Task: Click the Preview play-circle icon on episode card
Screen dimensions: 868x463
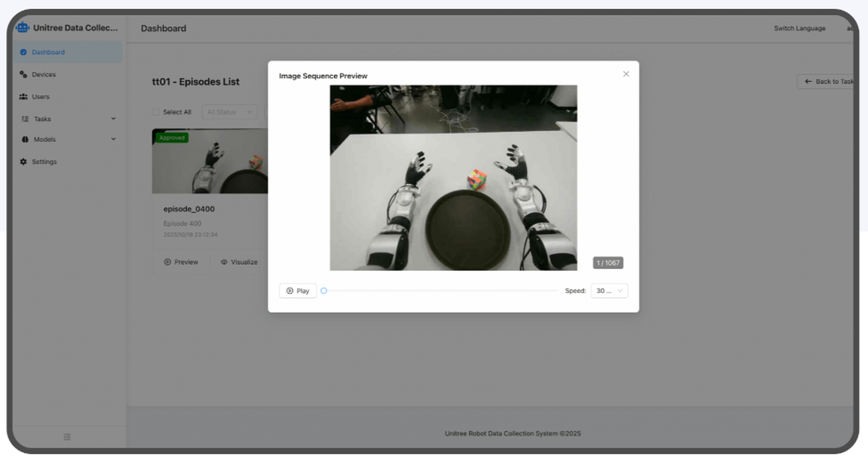Action: (167, 262)
